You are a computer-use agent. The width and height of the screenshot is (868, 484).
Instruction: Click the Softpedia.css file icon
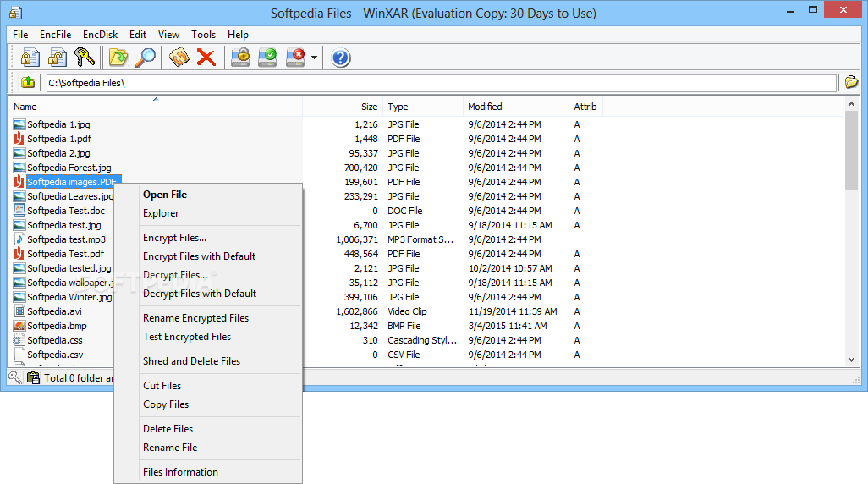point(19,340)
